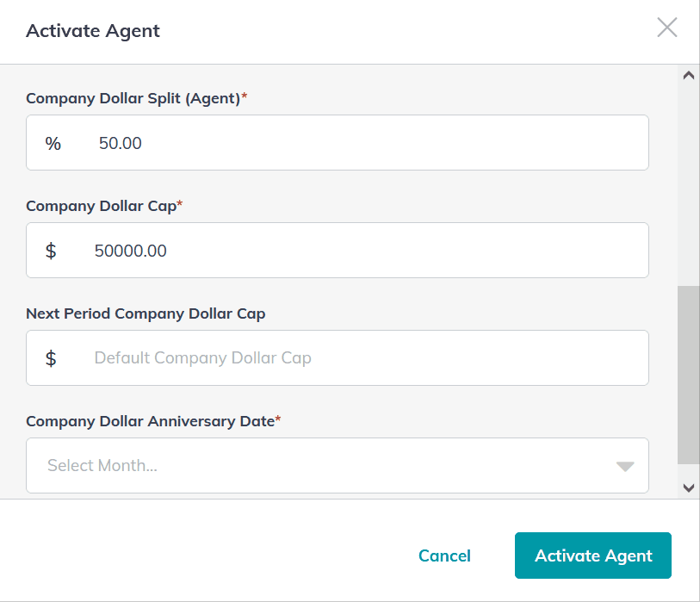700x602 pixels.
Task: Click the Next Period Company Dollar Cap label
Action: pyautogui.click(x=146, y=313)
